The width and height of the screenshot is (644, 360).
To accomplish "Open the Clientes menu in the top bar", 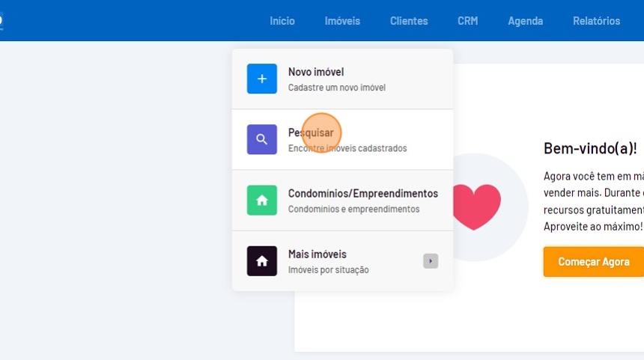I will pos(409,21).
